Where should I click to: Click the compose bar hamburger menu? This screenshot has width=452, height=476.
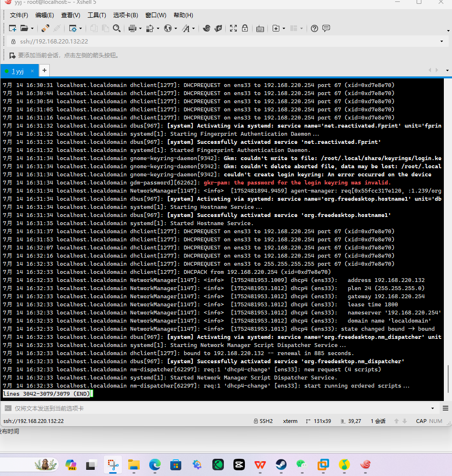(x=445, y=408)
